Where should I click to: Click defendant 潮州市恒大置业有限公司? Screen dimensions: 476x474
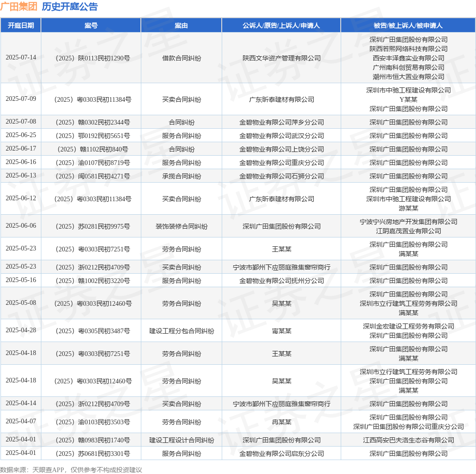pyautogui.click(x=408, y=77)
